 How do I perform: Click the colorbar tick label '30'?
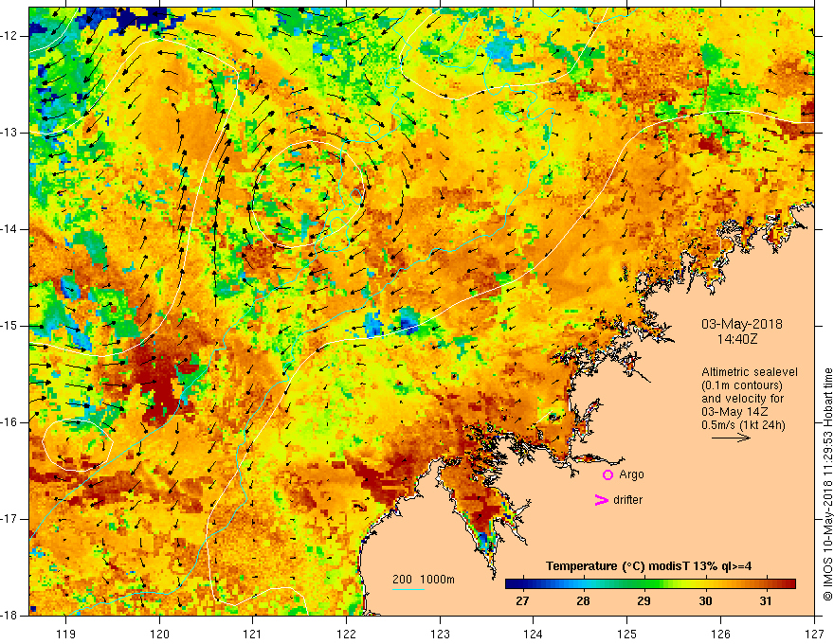tap(705, 601)
